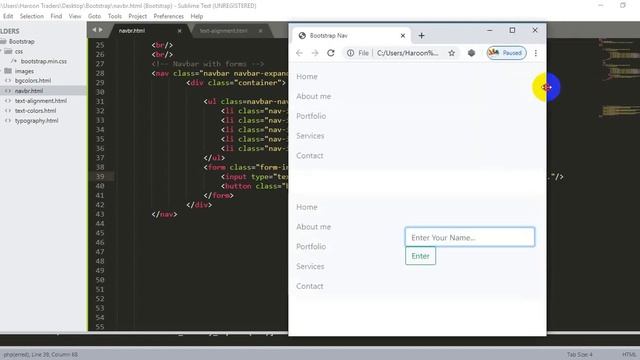Image resolution: width=640 pixels, height=360 pixels.
Task: Expand the images folder in sidebar
Action: coord(8,71)
